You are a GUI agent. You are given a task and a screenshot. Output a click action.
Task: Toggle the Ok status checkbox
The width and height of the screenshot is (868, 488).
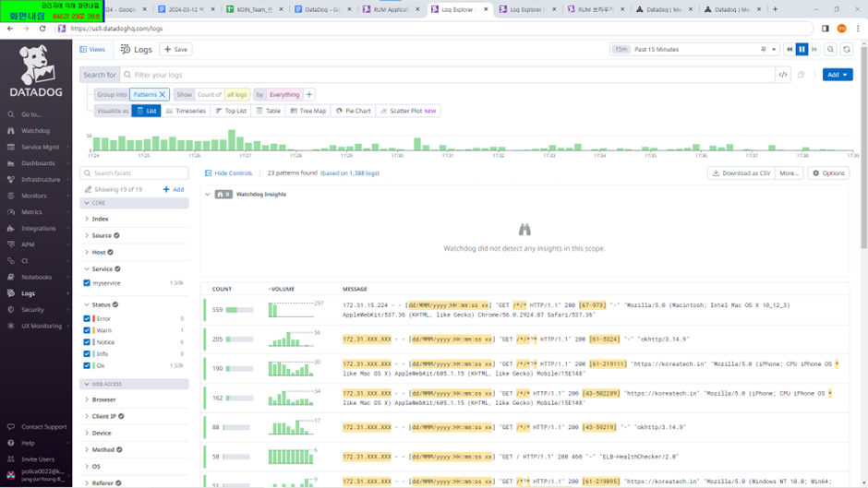point(87,365)
